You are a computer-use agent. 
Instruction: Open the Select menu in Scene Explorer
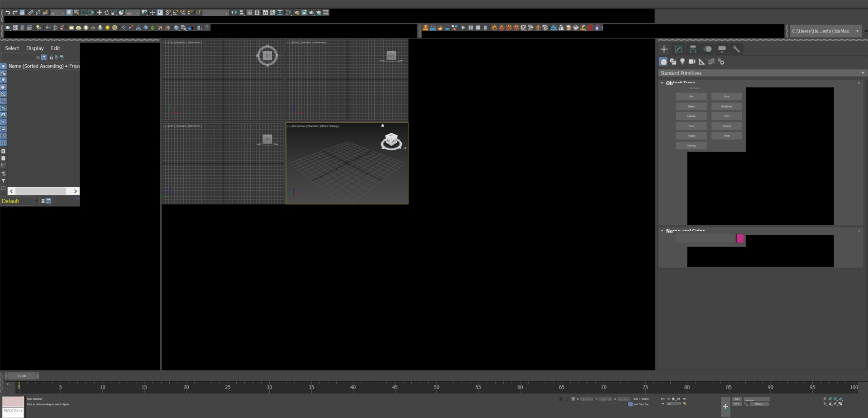tap(12, 48)
